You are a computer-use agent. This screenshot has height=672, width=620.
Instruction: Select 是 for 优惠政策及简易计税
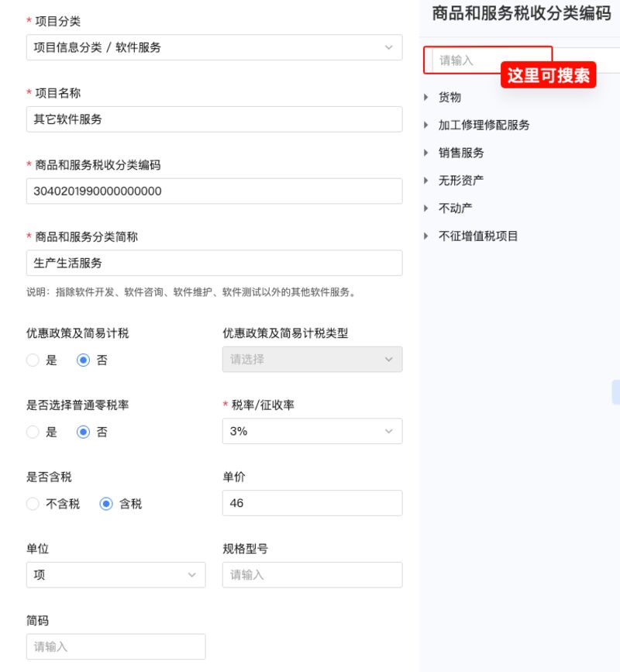pos(33,360)
